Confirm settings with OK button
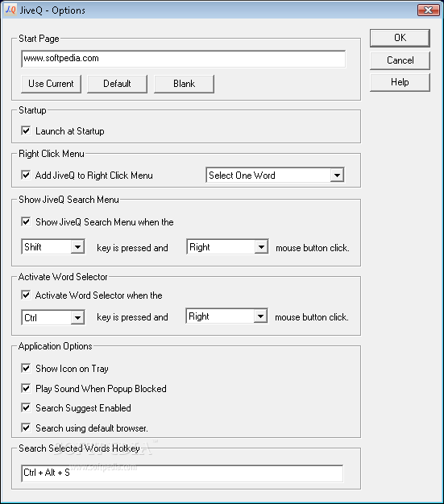Screen dimensions: 444x504 point(400,38)
